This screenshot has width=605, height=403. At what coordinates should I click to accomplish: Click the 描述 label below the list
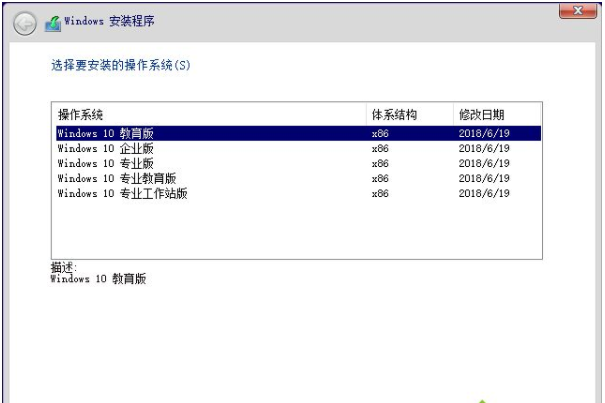pos(64,267)
